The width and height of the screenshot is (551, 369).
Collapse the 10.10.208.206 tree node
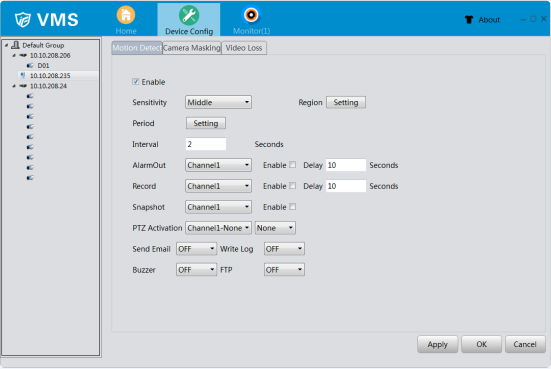14,56
